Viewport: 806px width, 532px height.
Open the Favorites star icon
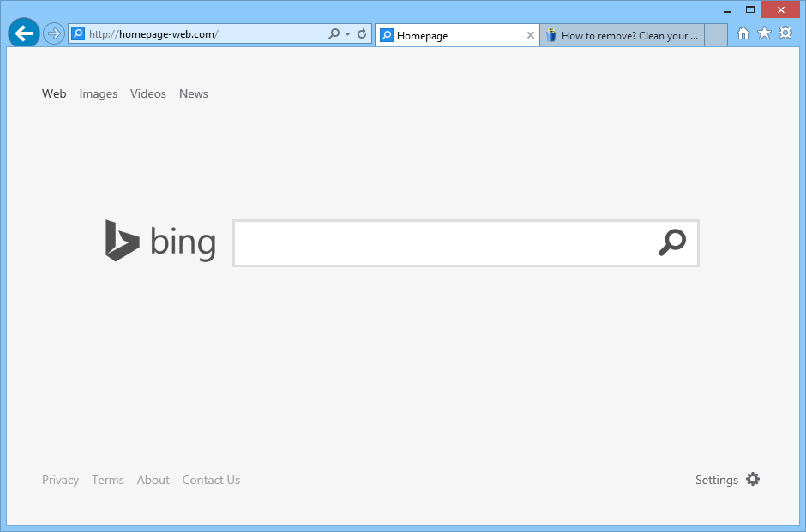click(764, 33)
